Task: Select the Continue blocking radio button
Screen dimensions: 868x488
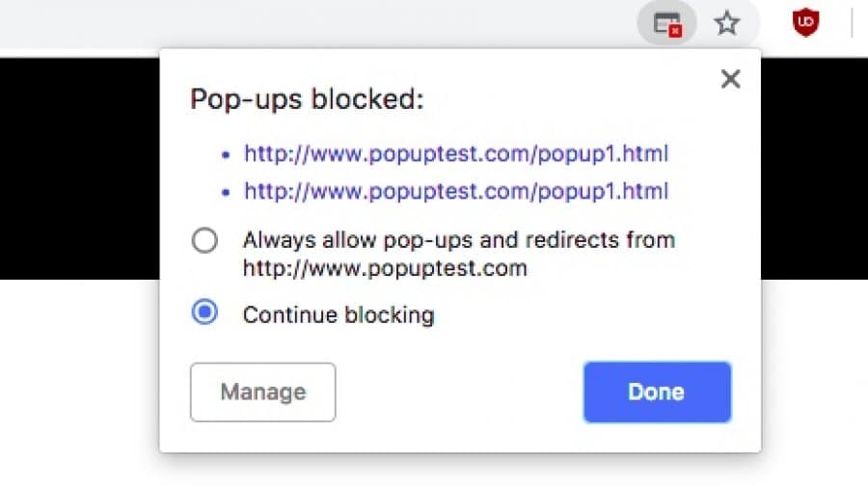Action: click(204, 313)
